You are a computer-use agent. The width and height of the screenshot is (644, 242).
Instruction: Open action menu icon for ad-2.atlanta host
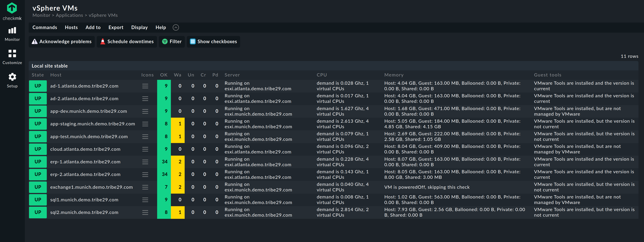tap(145, 99)
